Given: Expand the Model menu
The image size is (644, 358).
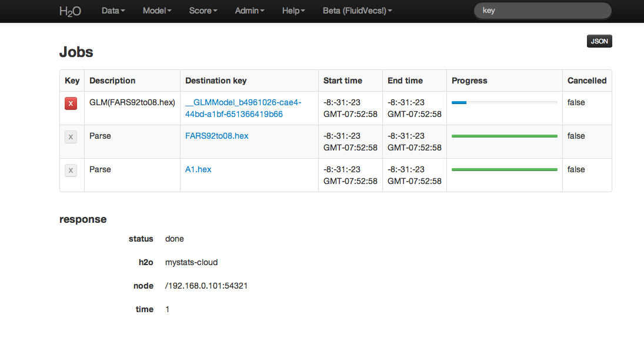Looking at the screenshot, I should pyautogui.click(x=157, y=11).
